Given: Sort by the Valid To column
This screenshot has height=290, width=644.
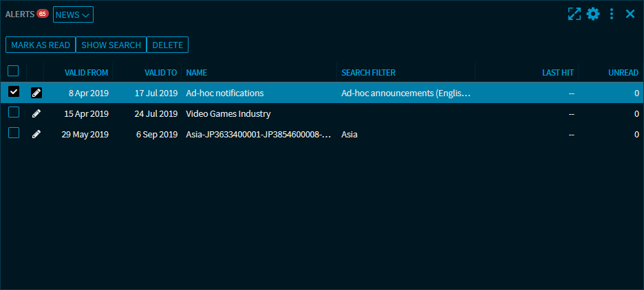Looking at the screenshot, I should click(x=161, y=72).
